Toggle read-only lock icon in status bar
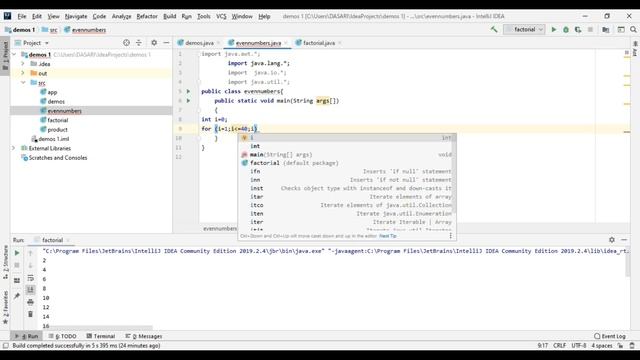The image size is (640, 360). click(x=620, y=346)
